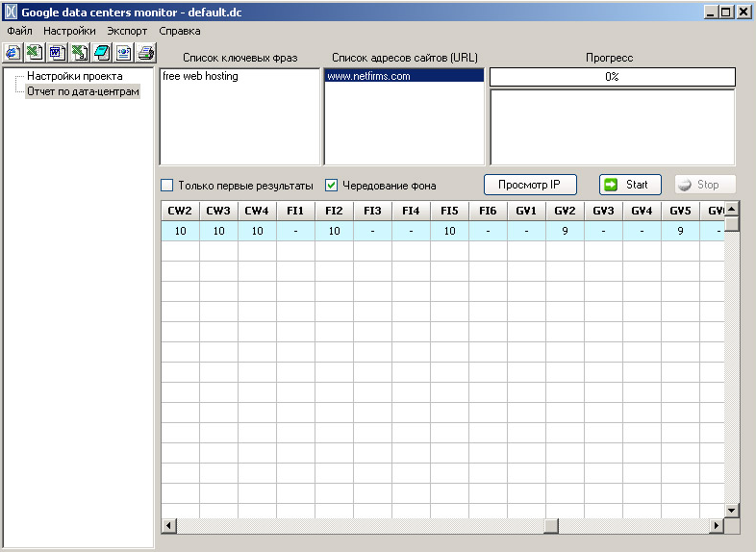Open the Экспорт menu

tap(127, 31)
